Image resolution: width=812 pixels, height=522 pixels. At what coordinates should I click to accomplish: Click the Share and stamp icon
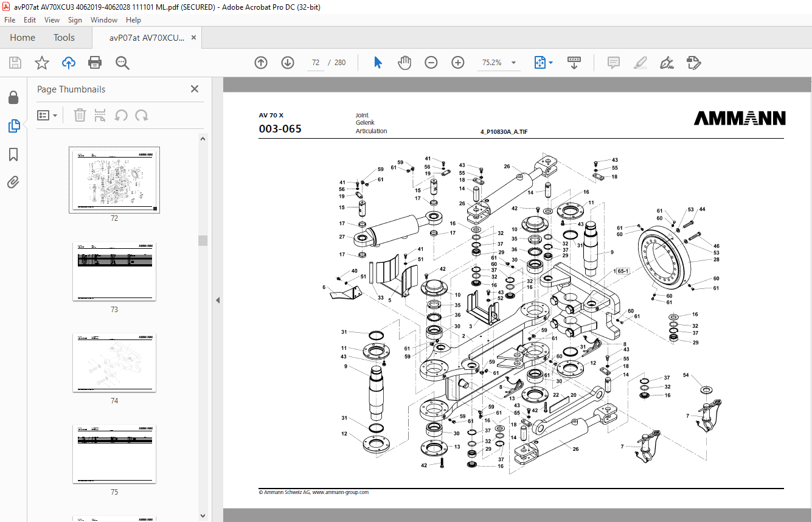(x=693, y=63)
